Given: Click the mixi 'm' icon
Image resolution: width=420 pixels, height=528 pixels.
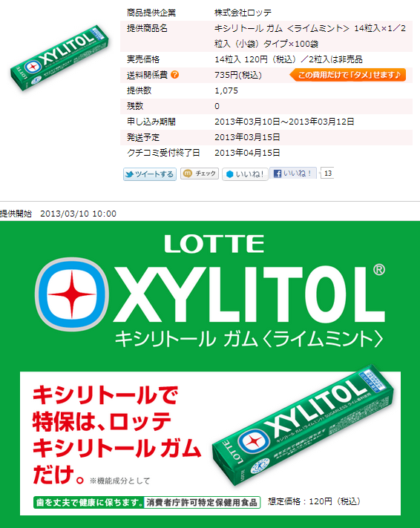Looking at the screenshot, I should 188,174.
